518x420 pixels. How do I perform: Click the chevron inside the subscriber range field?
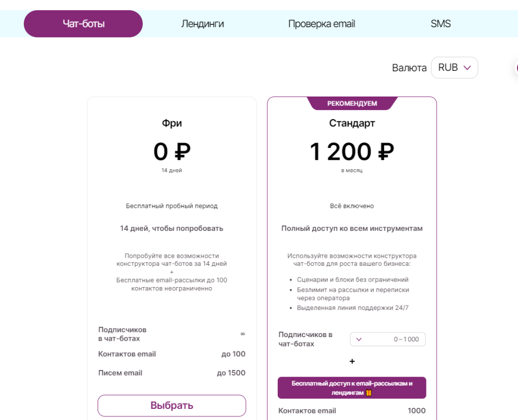click(359, 339)
